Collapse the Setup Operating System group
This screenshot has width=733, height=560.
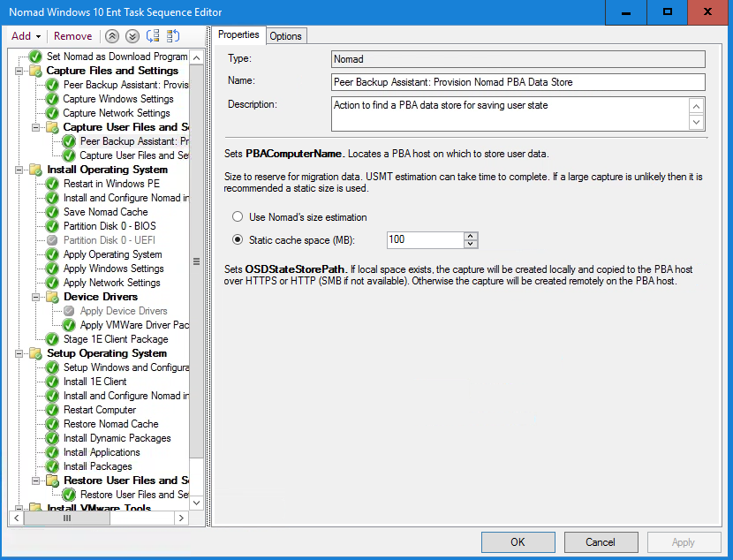coord(19,353)
